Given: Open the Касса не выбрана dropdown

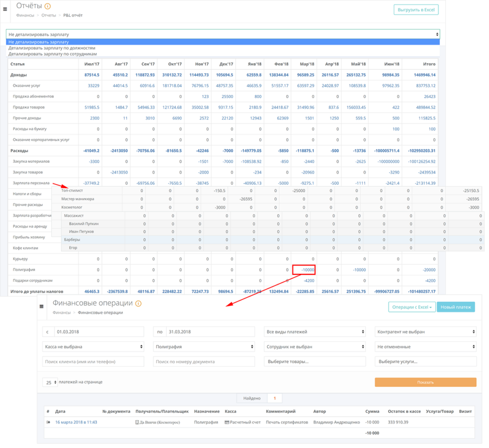Looking at the screenshot, I should pyautogui.click(x=93, y=347).
